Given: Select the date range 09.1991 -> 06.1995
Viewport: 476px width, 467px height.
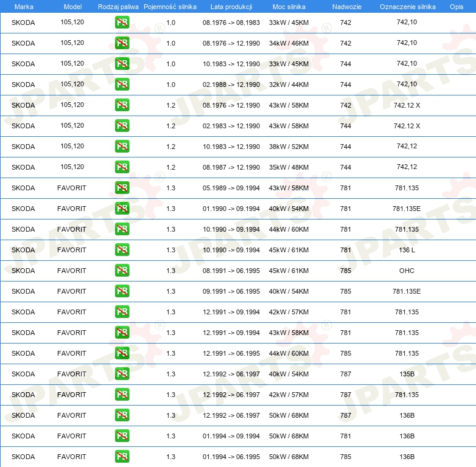Looking at the screenshot, I should [x=231, y=291].
